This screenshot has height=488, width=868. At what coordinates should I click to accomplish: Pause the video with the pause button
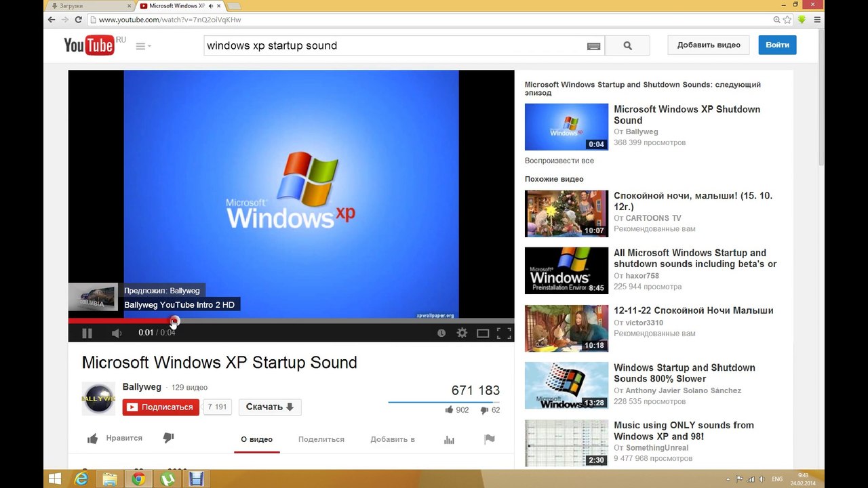click(x=87, y=333)
